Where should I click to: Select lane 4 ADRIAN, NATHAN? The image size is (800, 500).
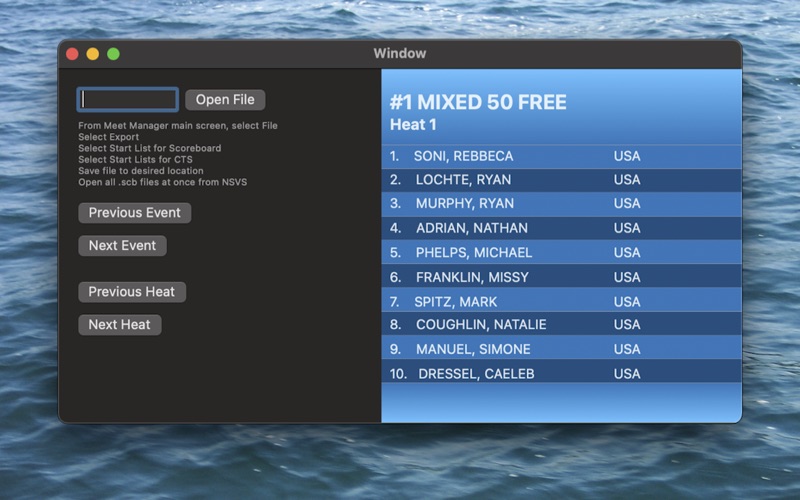point(561,228)
